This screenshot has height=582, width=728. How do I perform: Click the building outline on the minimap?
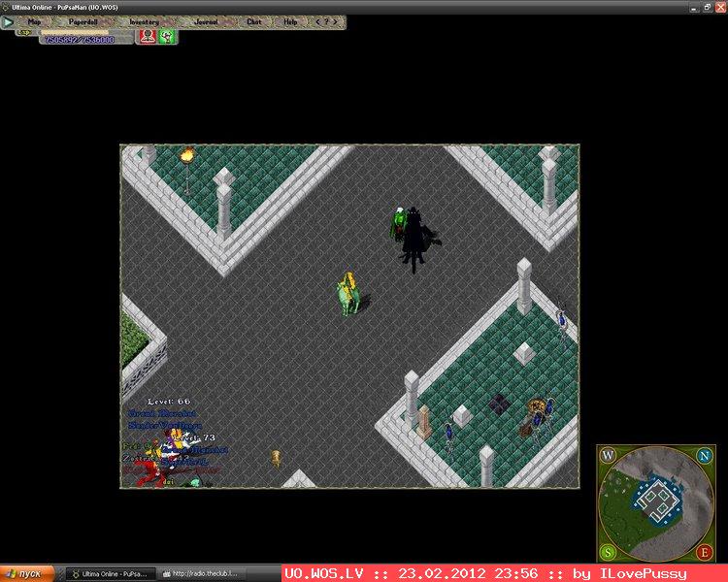657,500
